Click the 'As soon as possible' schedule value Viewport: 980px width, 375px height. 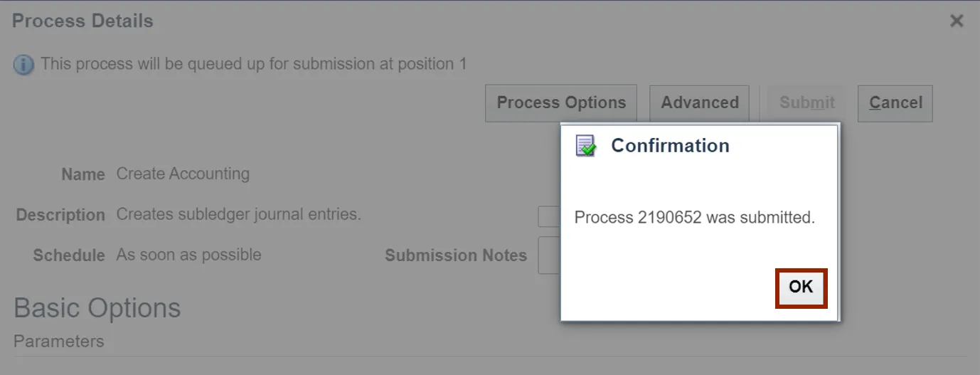coord(188,255)
